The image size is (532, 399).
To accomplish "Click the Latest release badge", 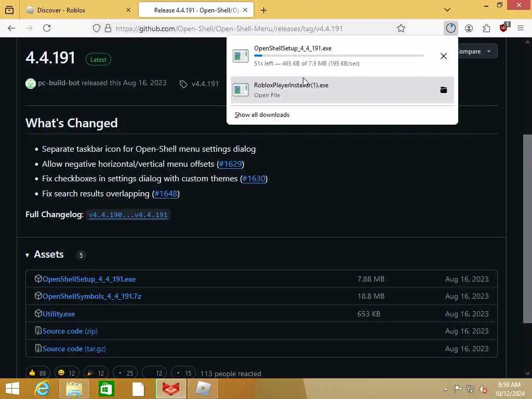I will 98,59.
